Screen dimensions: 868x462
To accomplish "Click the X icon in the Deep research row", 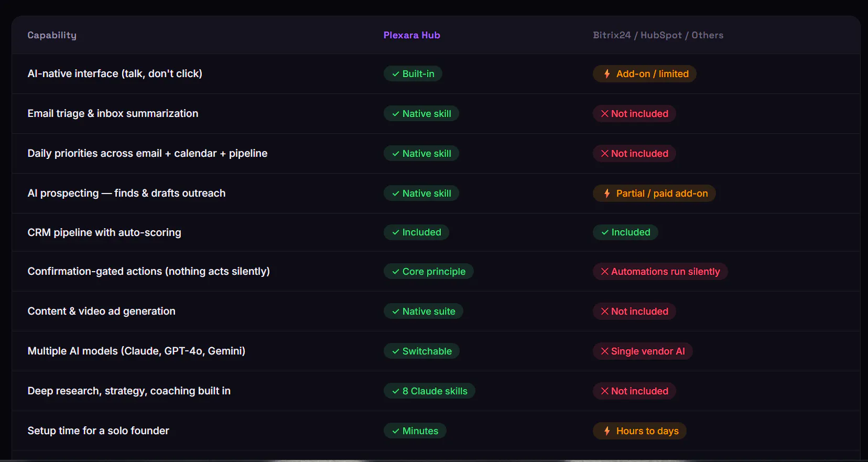I will pyautogui.click(x=605, y=391).
